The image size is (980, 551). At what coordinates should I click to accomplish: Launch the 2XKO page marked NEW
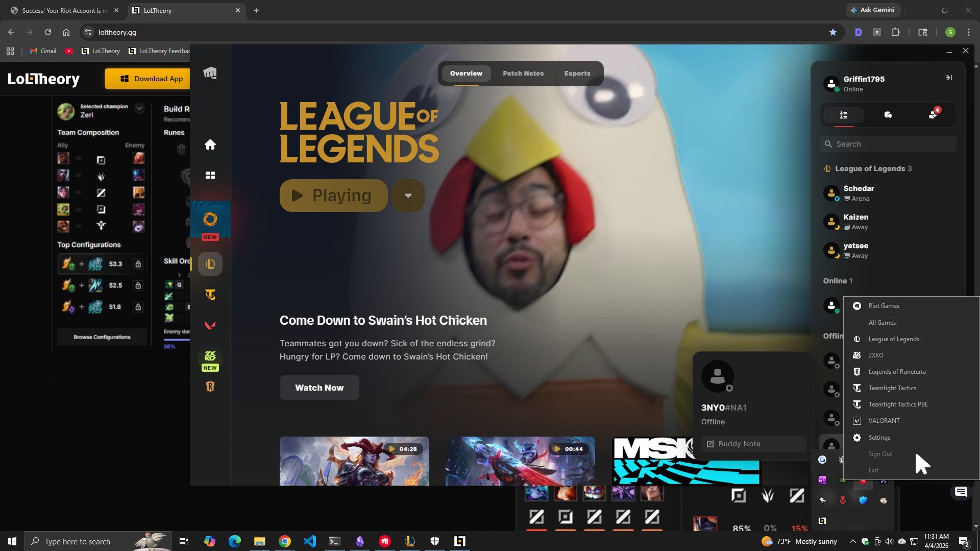click(x=210, y=356)
